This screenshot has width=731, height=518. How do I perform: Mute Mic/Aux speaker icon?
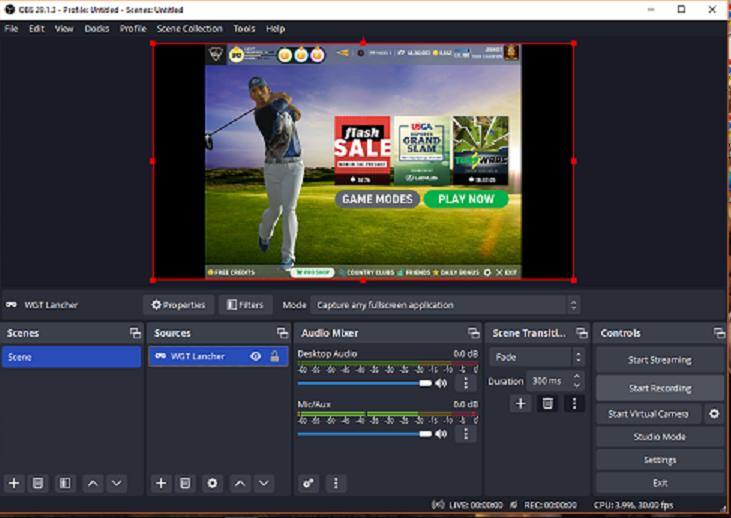point(441,434)
